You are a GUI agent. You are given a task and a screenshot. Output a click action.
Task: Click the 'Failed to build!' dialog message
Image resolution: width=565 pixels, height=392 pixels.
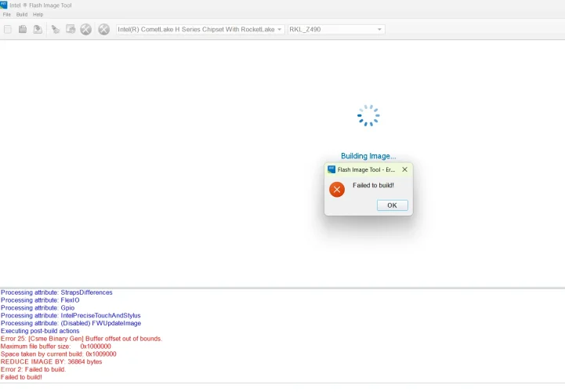tap(373, 185)
